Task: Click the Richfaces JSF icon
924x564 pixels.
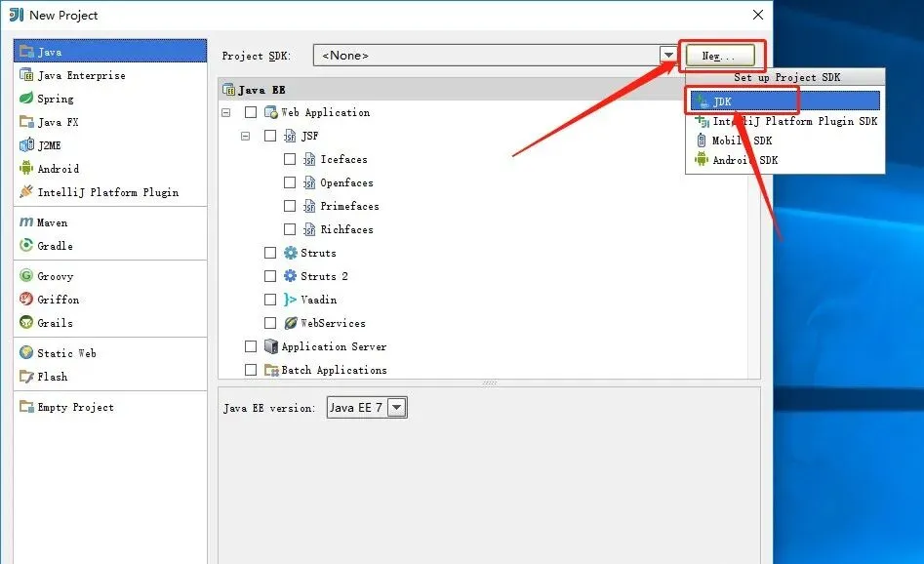Action: (x=309, y=229)
